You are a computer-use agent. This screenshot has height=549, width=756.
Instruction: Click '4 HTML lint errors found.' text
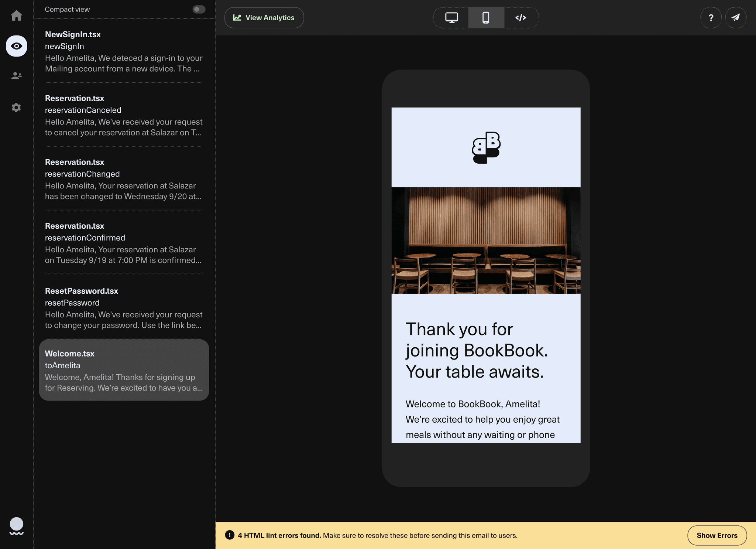pos(279,535)
